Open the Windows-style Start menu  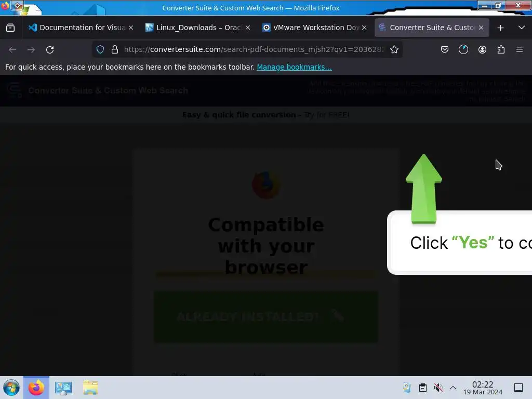pyautogui.click(x=11, y=388)
